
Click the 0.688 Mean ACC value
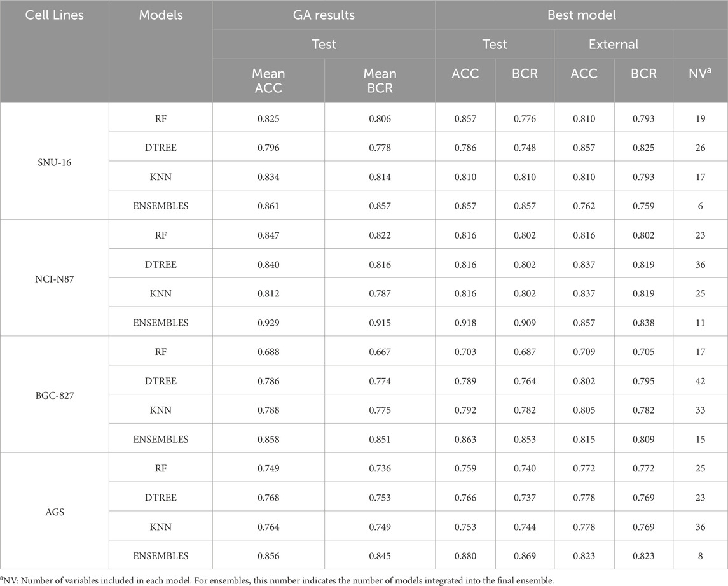[268, 352]
